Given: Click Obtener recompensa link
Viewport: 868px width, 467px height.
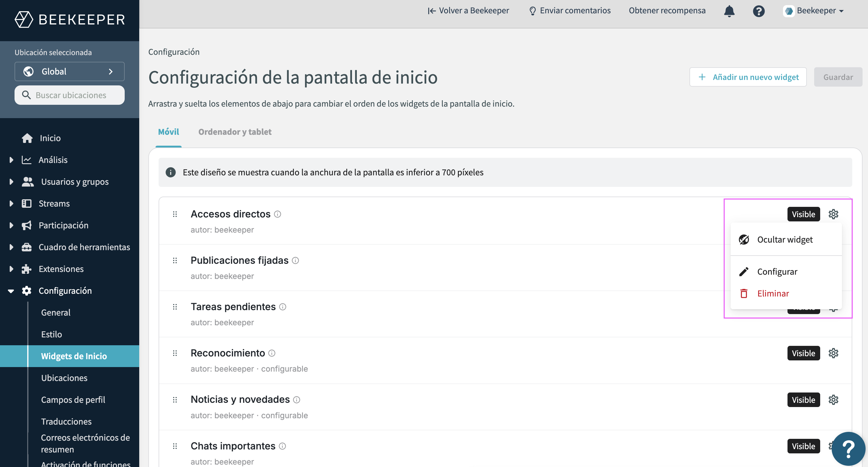Looking at the screenshot, I should (x=667, y=11).
